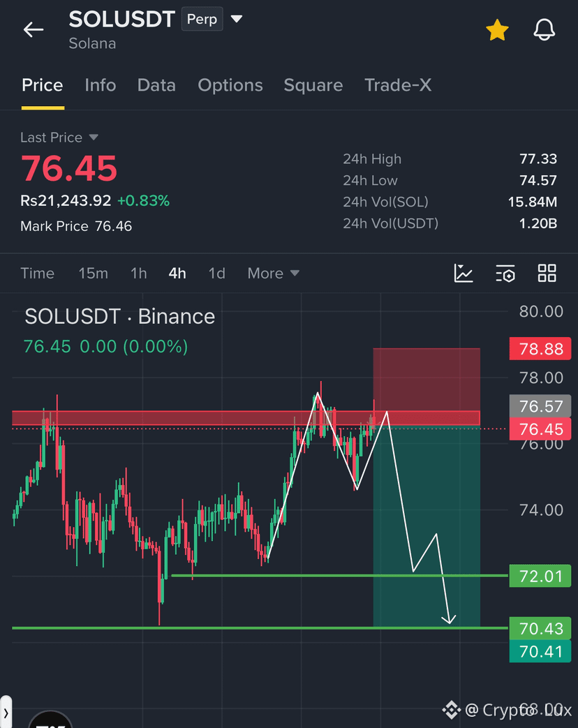Image resolution: width=578 pixels, height=728 pixels.
Task: Toggle the favorite star for SOLUSDT
Action: pos(497,30)
